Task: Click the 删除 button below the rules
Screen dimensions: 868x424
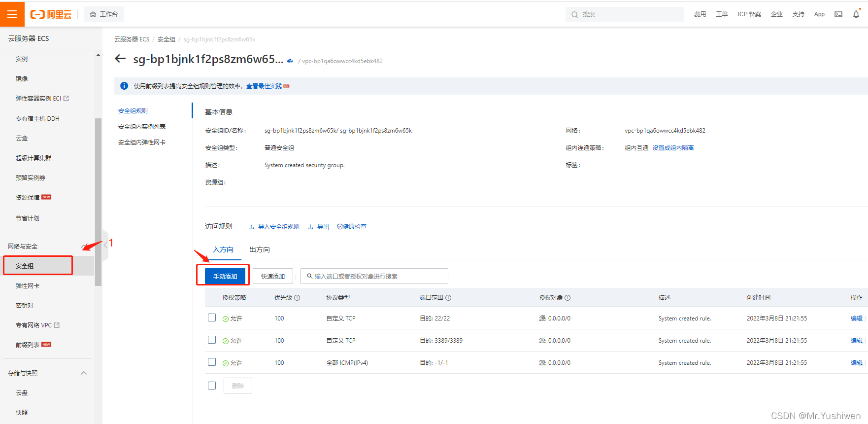Action: coord(238,386)
